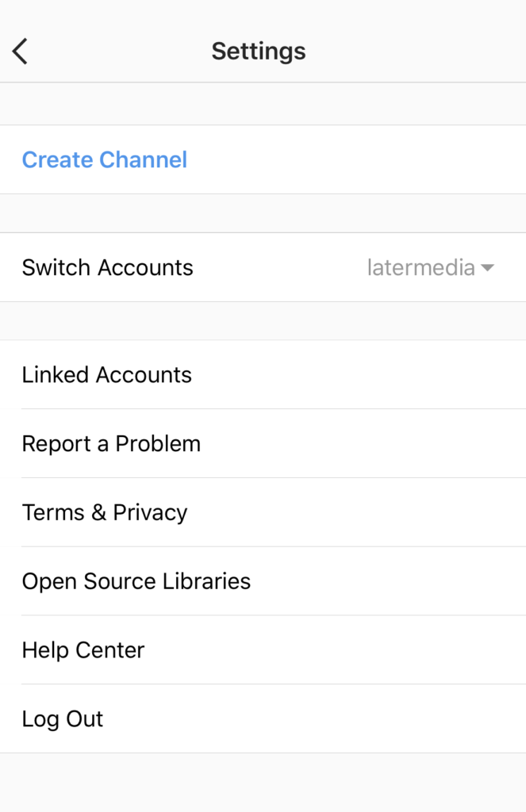
Task: Tap the word Problem in the report row
Action: (158, 444)
